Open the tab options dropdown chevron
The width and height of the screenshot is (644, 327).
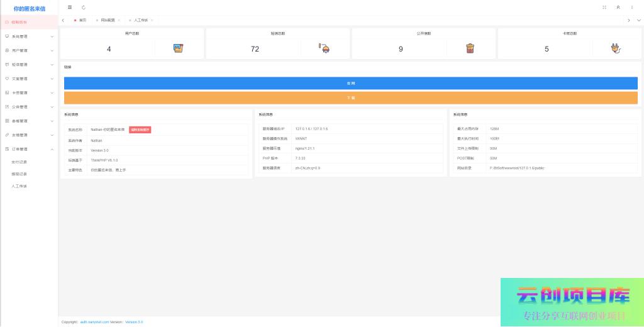click(639, 20)
